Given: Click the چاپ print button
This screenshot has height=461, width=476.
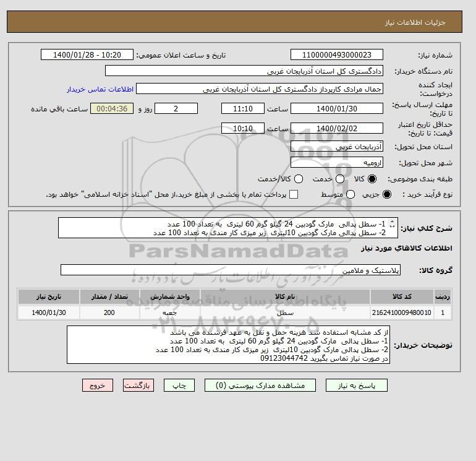Looking at the screenshot, I should click(179, 386).
